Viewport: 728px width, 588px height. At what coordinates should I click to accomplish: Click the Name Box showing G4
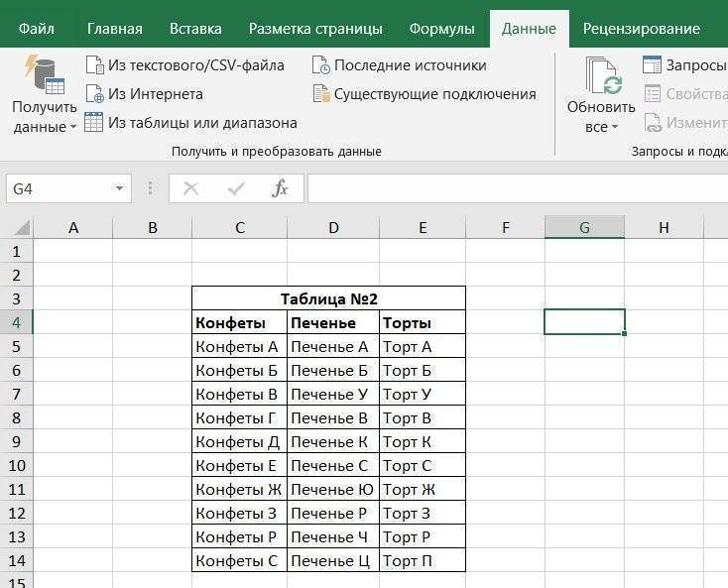click(58, 188)
